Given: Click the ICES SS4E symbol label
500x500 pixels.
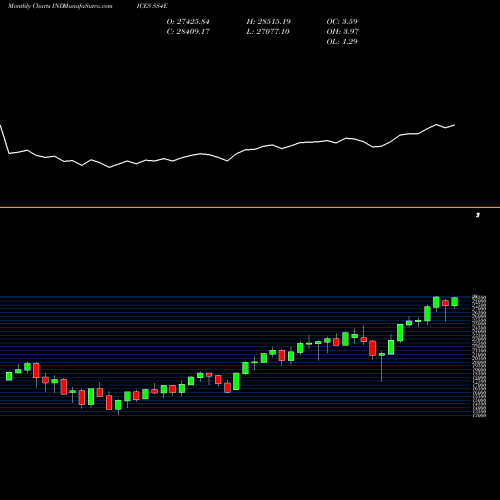Looking at the screenshot, I should [152, 6].
